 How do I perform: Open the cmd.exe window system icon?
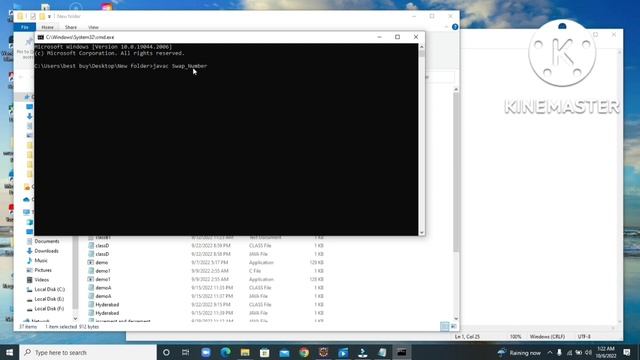(41, 37)
